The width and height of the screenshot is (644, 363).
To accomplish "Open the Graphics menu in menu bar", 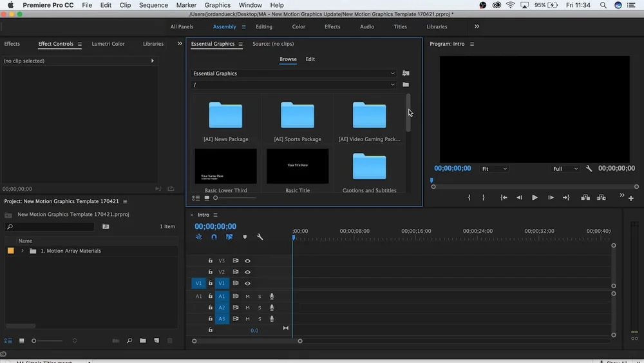I will click(x=218, y=5).
